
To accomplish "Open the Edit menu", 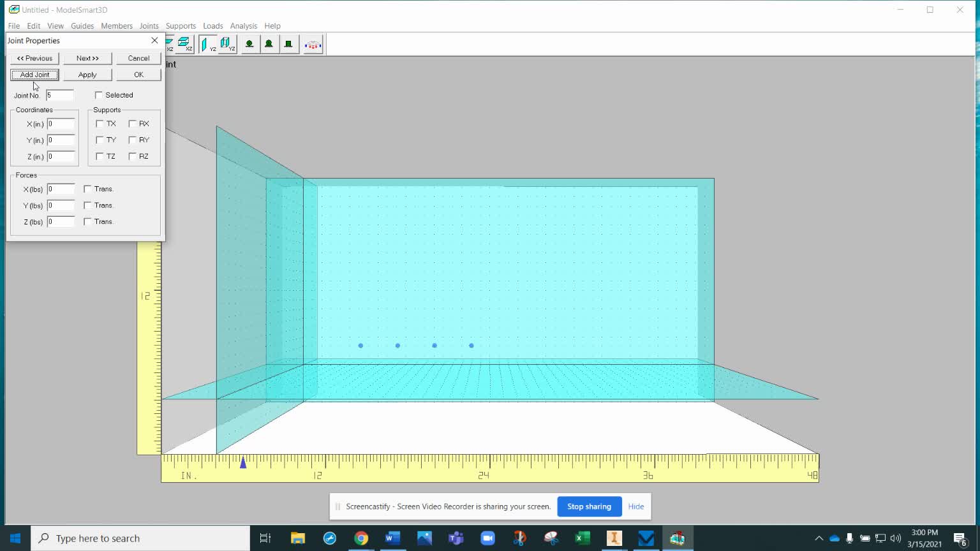I will coord(34,26).
